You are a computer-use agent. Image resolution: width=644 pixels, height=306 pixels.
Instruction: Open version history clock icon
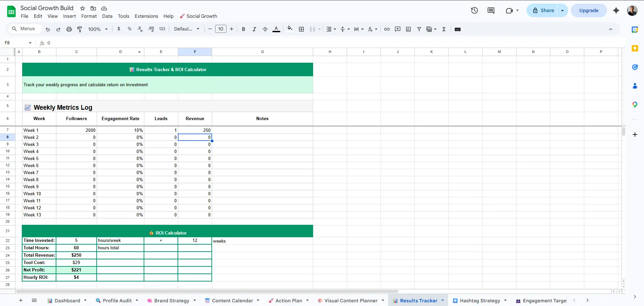(x=474, y=10)
